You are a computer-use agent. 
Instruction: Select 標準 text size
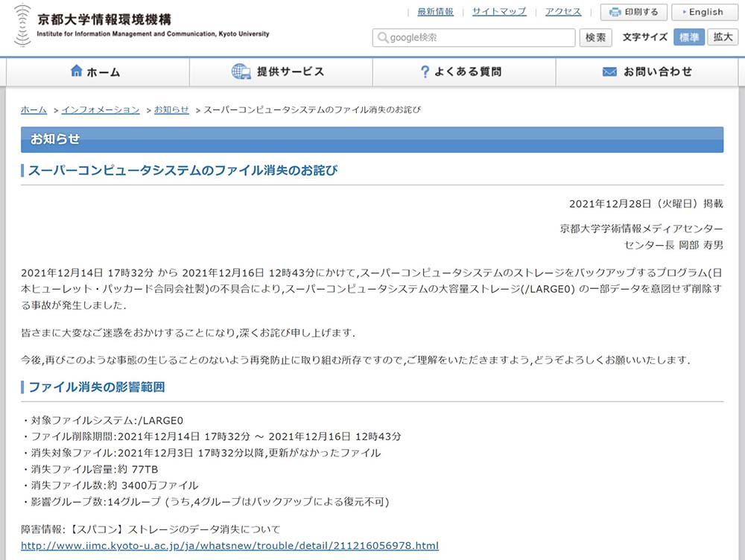click(688, 37)
